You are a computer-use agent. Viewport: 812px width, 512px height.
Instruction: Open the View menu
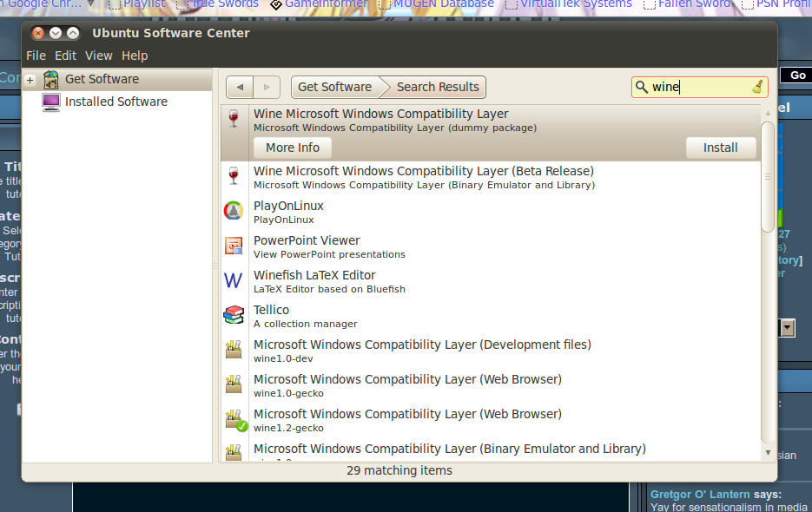click(98, 56)
